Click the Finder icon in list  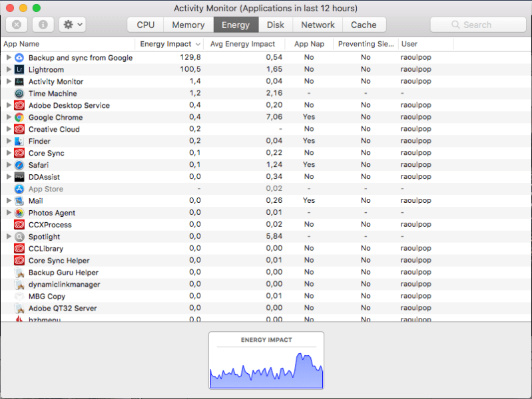[19, 142]
